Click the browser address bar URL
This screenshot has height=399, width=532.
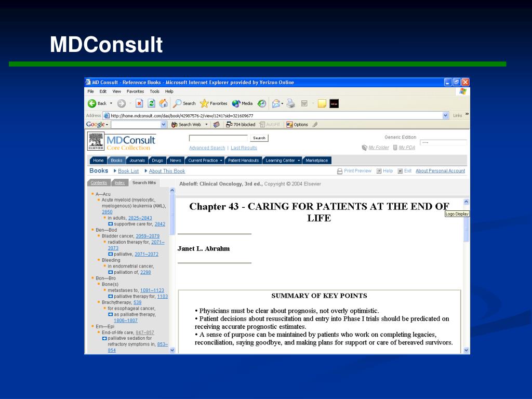pos(182,116)
